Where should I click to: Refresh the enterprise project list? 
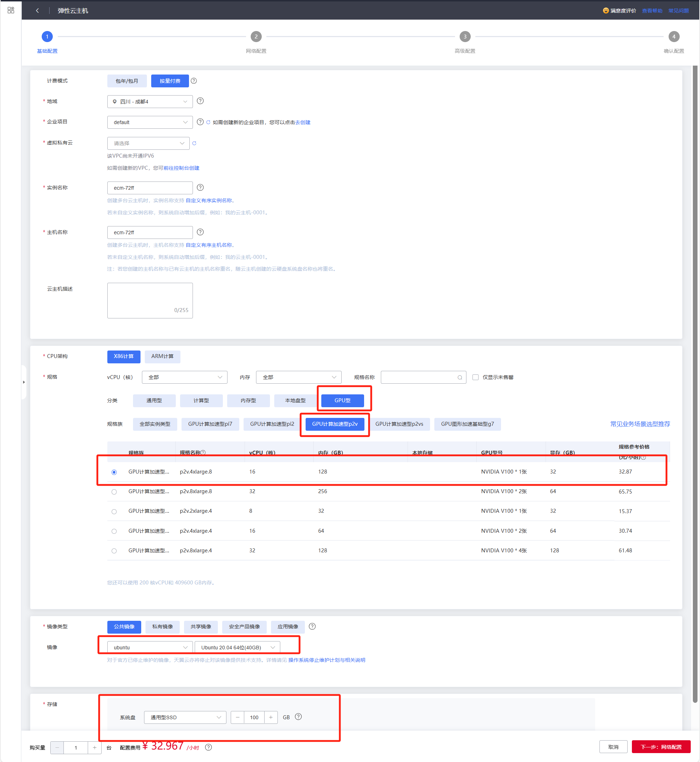(208, 122)
